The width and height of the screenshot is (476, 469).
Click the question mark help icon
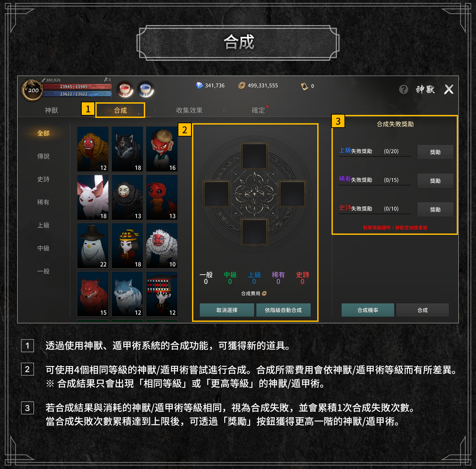[x=404, y=89]
